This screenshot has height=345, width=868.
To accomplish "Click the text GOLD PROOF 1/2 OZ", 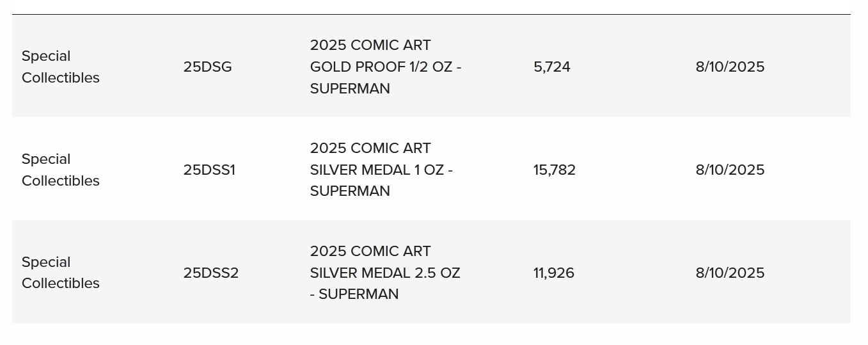I will point(381,67).
